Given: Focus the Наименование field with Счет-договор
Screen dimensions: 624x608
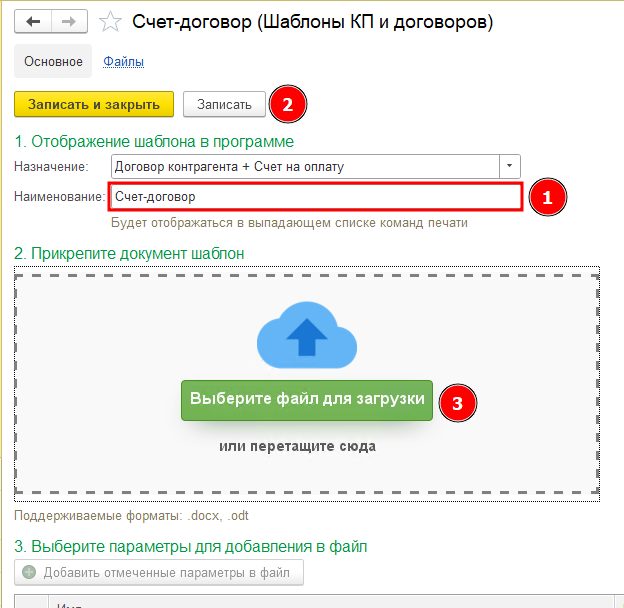Looking at the screenshot, I should [x=316, y=197].
